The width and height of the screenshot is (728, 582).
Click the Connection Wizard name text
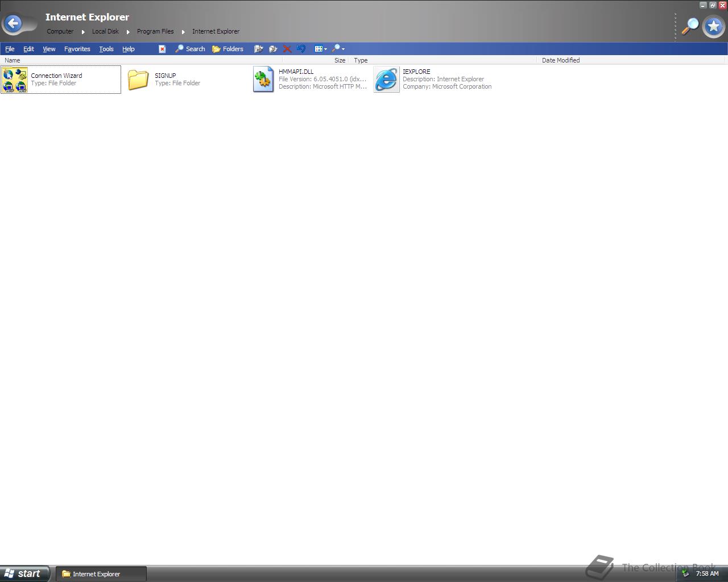56,76
